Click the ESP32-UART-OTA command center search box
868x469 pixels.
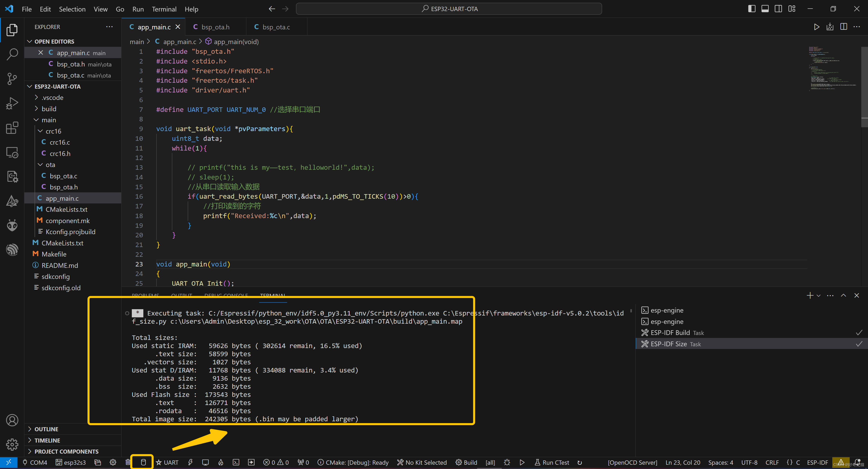click(x=449, y=9)
